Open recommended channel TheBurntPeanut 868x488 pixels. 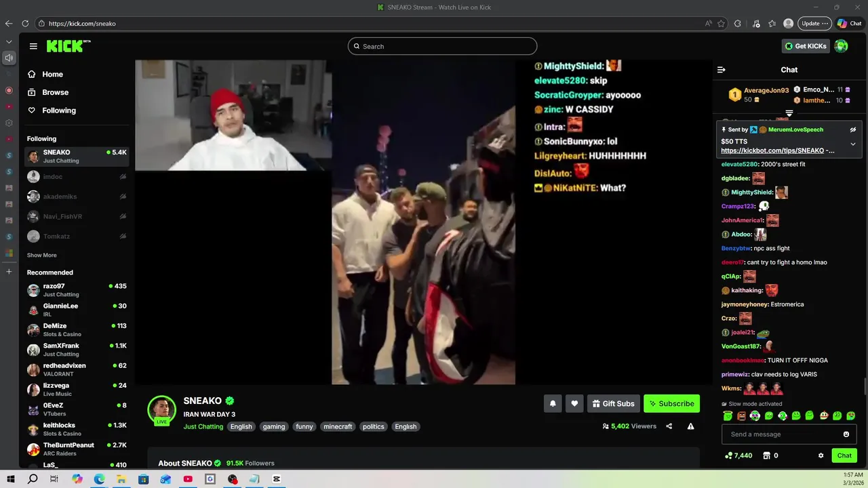point(77,449)
